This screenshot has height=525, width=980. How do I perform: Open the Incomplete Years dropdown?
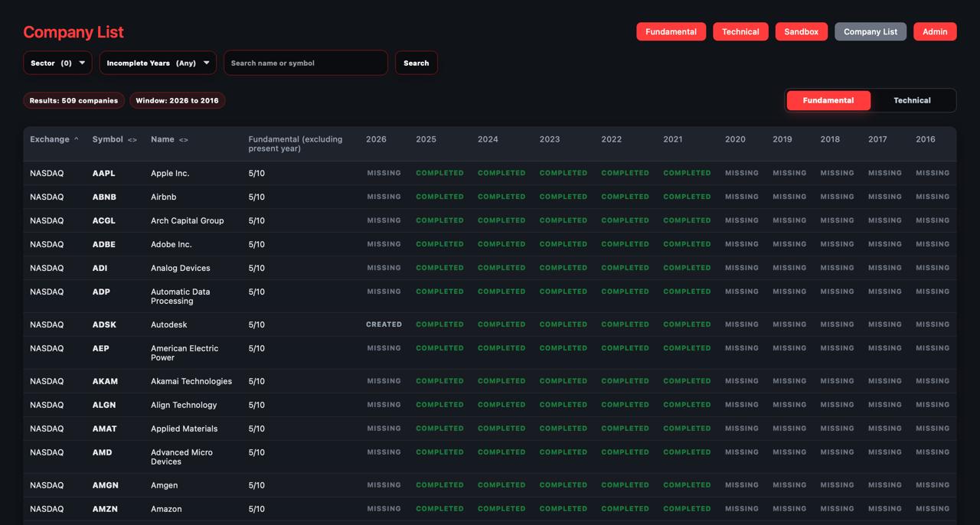coord(158,63)
